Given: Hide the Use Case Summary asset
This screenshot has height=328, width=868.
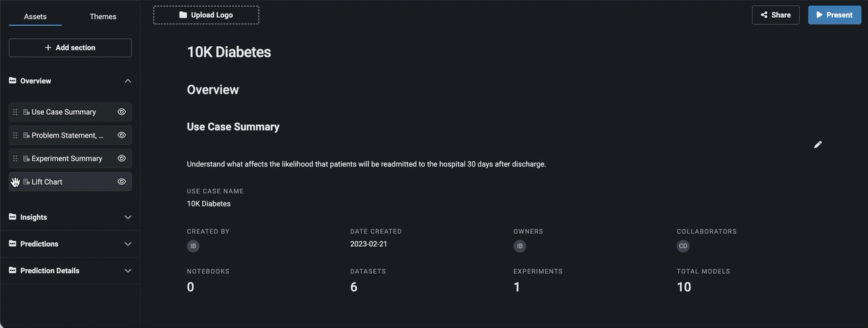Looking at the screenshot, I should coord(122,112).
